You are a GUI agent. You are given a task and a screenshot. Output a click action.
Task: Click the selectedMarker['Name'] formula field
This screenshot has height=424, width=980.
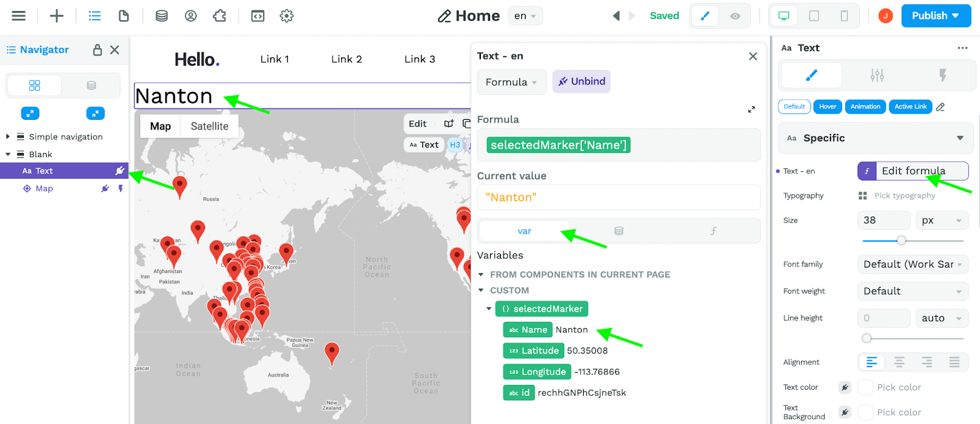[x=619, y=145]
